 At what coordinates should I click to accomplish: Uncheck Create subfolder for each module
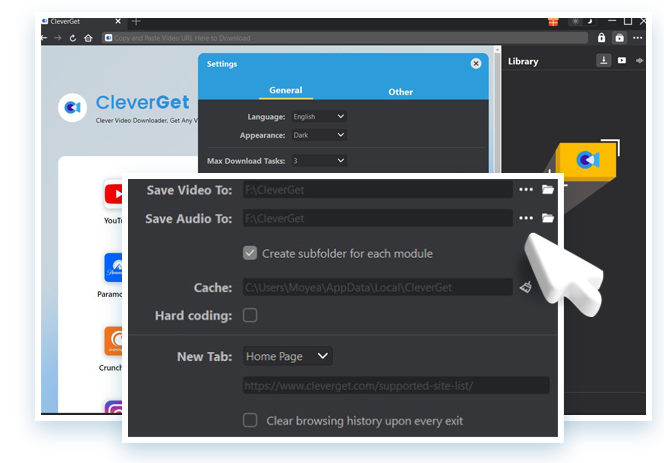[250, 253]
